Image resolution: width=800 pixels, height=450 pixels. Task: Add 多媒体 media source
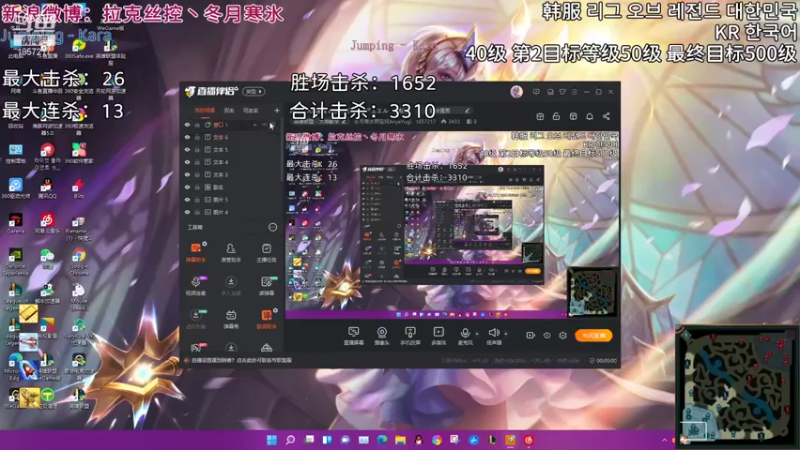438,336
